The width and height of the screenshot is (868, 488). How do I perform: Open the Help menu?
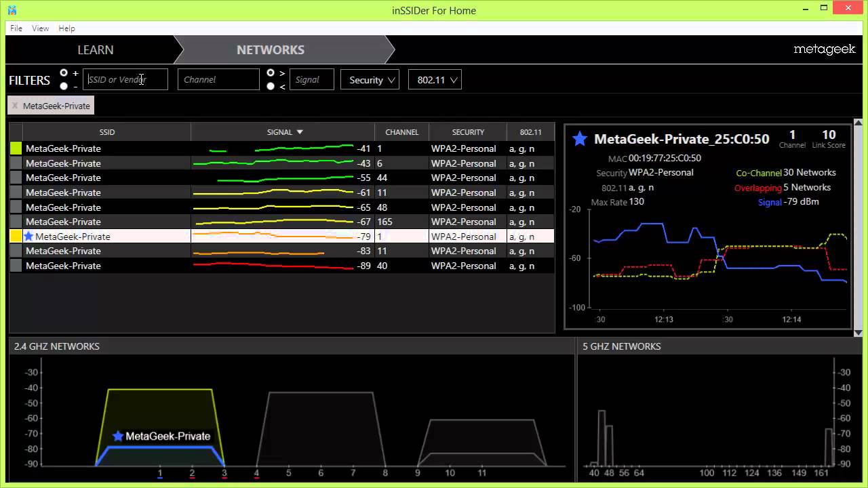click(66, 28)
